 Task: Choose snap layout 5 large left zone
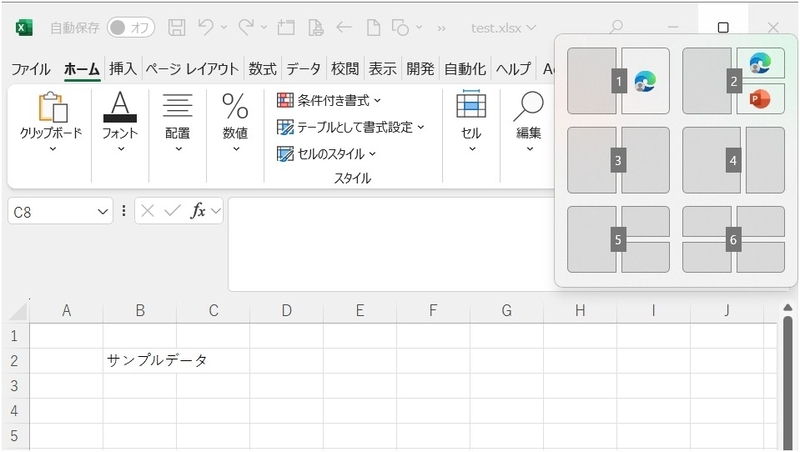click(x=592, y=239)
